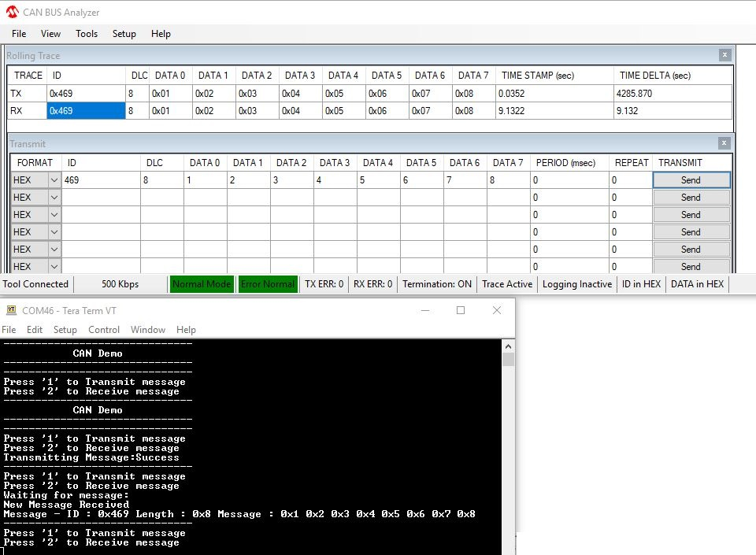Expand the sixth row HEX format dropdown
Image resolution: width=756 pixels, height=555 pixels.
pos(54,266)
